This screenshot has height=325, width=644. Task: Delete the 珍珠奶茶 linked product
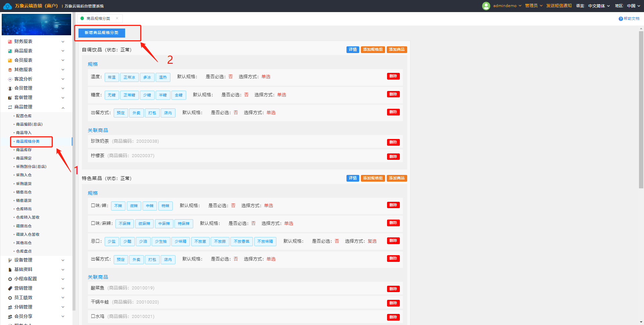point(393,142)
